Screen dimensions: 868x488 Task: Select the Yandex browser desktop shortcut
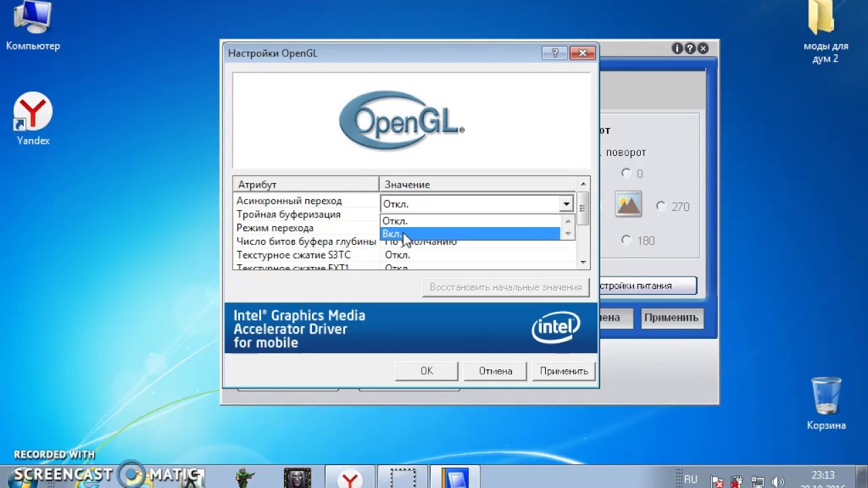tap(33, 119)
